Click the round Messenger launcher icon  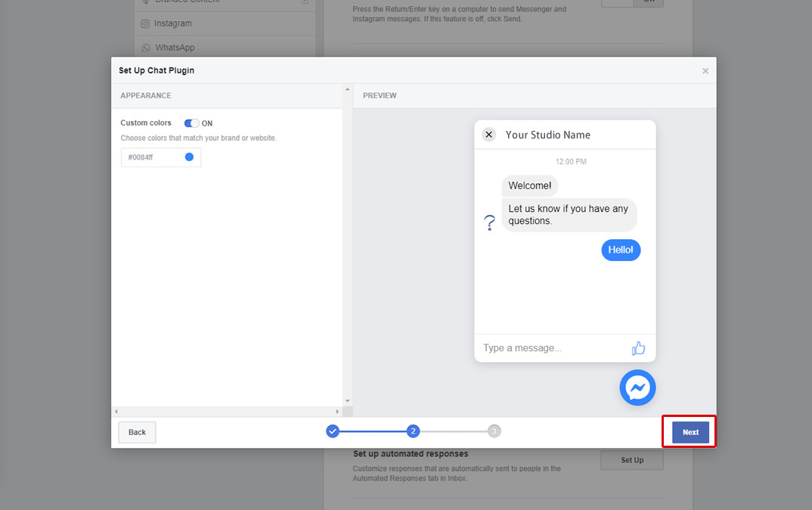tap(637, 387)
